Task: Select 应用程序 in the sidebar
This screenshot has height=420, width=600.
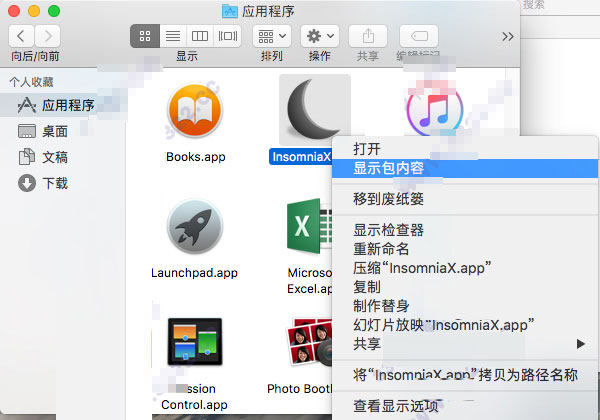Action: (x=55, y=105)
